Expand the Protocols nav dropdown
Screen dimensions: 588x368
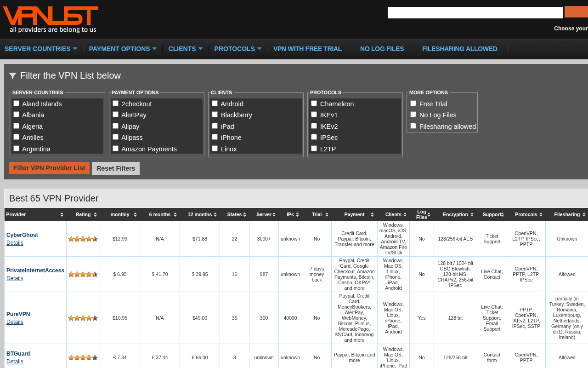238,49
